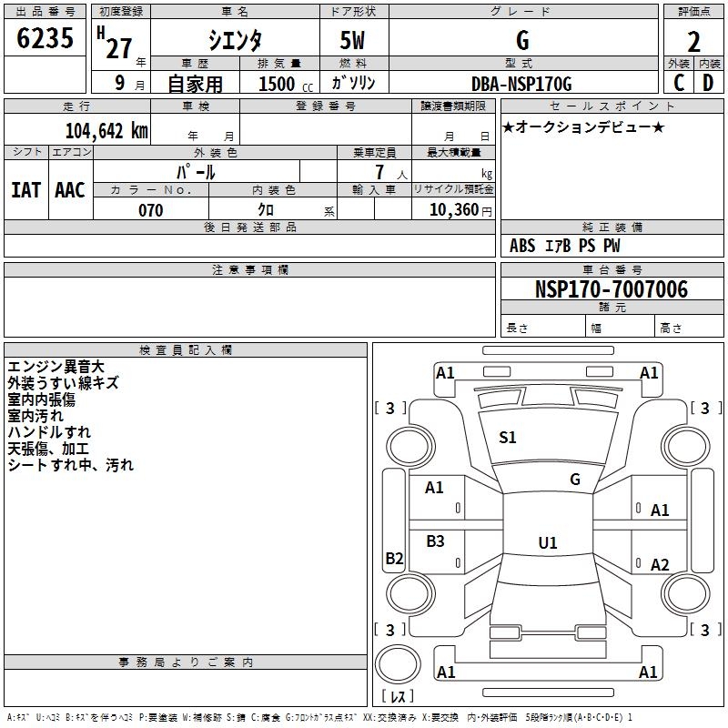Click the front-left wheel circle in diagram
This screenshot has width=728, height=728.
[410, 446]
